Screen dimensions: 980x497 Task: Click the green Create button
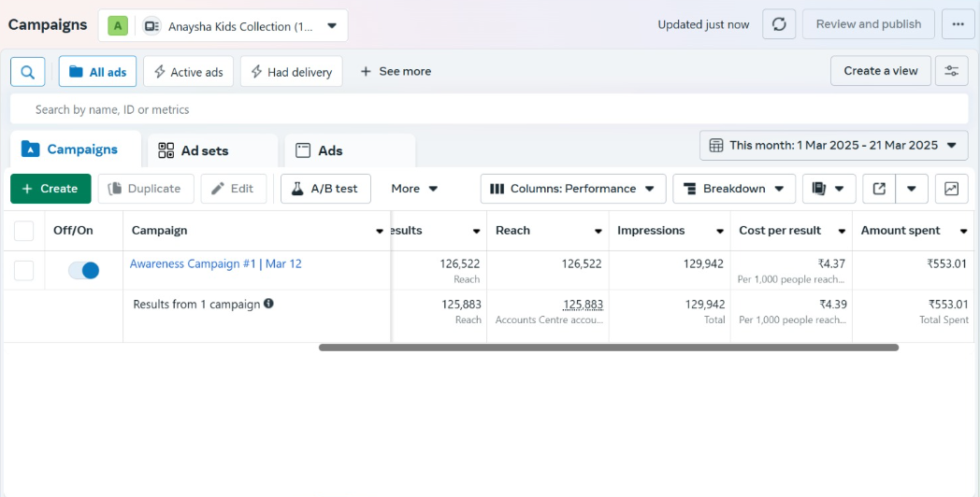(x=50, y=189)
